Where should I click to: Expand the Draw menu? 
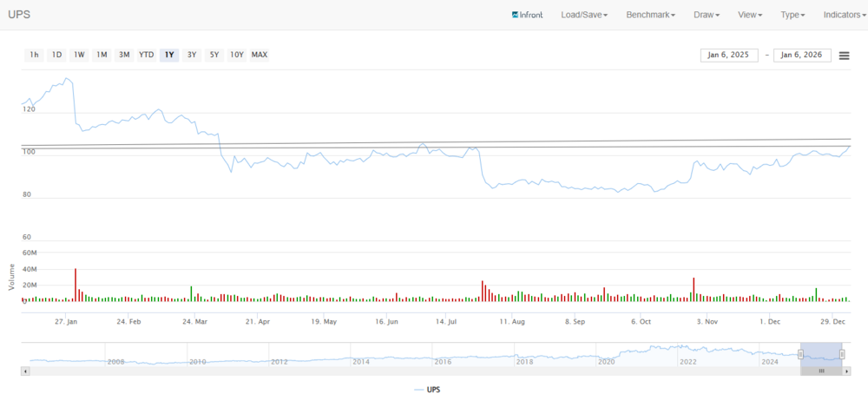point(707,15)
